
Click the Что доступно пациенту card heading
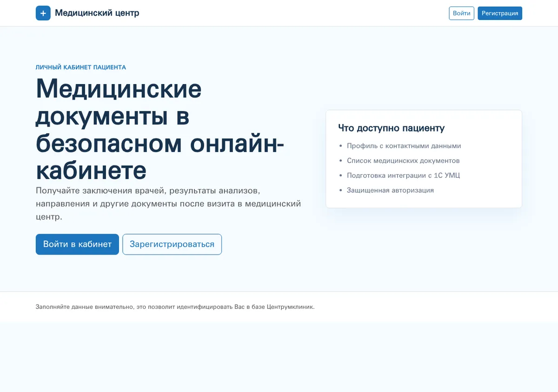(x=392, y=128)
